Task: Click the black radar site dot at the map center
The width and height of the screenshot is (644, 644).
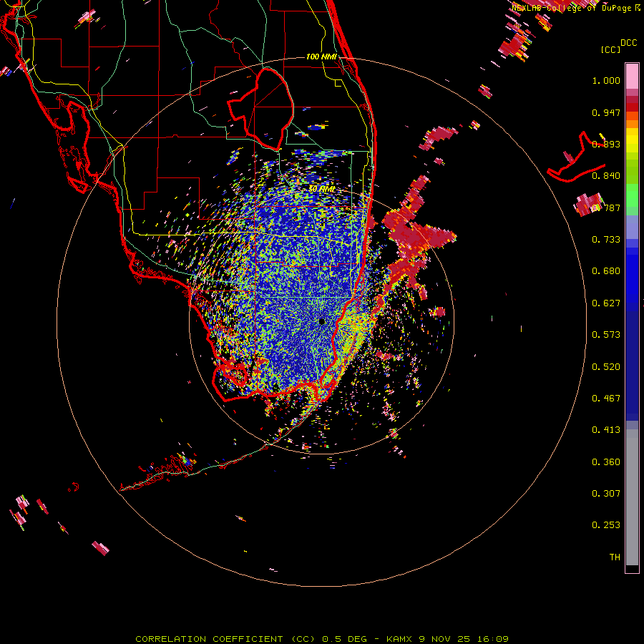Action: click(322, 321)
